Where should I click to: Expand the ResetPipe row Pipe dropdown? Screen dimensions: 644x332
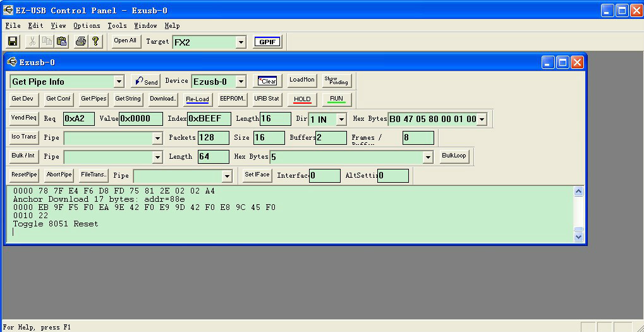click(227, 176)
